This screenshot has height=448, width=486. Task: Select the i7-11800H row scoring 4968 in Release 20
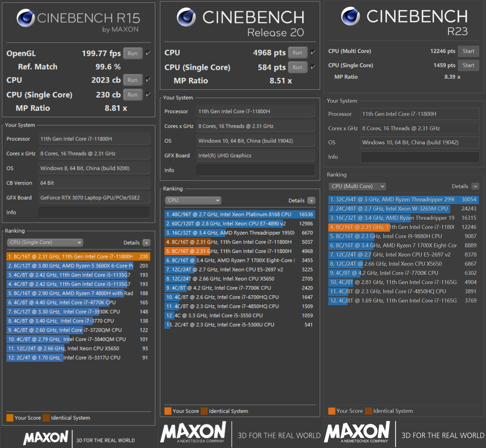[240, 251]
